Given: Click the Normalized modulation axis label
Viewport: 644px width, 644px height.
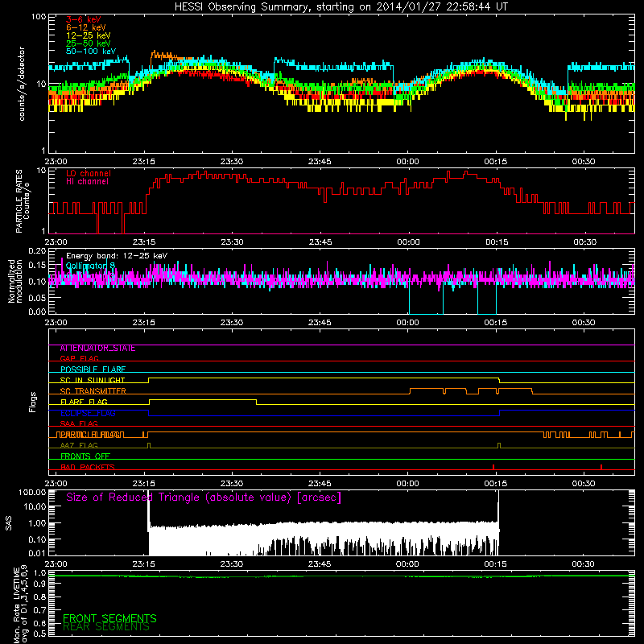Looking at the screenshot, I should pos(15,281).
